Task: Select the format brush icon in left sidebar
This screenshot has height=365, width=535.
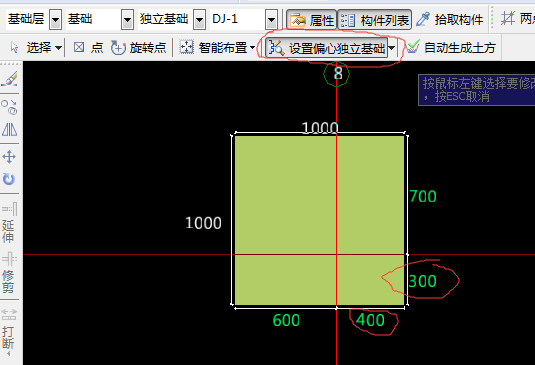Action: 10,79
